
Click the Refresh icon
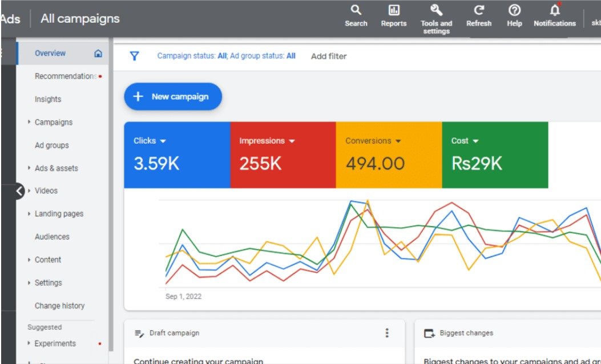[479, 11]
